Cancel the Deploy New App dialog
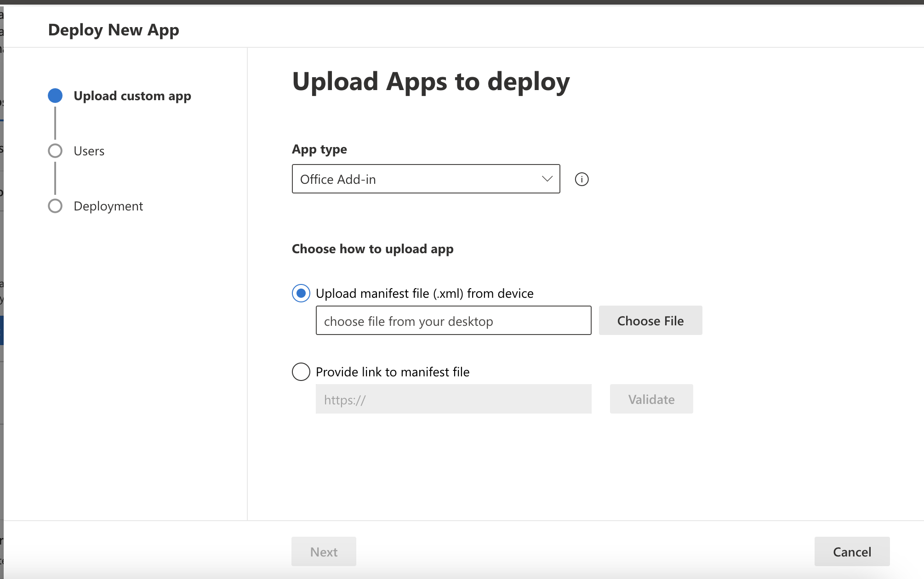Viewport: 924px width, 579px height. tap(852, 551)
